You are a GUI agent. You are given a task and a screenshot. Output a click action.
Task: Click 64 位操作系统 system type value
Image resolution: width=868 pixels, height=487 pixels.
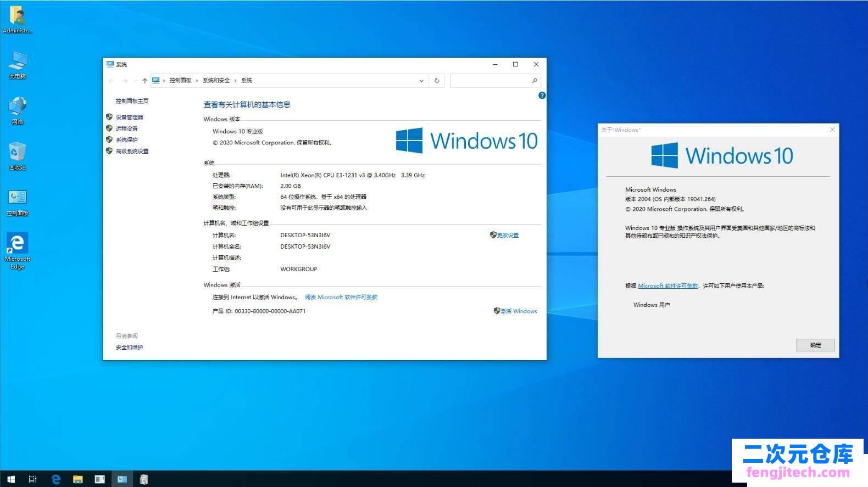[323, 197]
